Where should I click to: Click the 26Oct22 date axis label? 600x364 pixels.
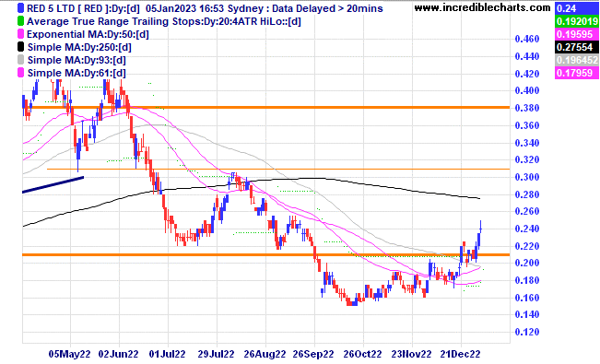[362, 354]
